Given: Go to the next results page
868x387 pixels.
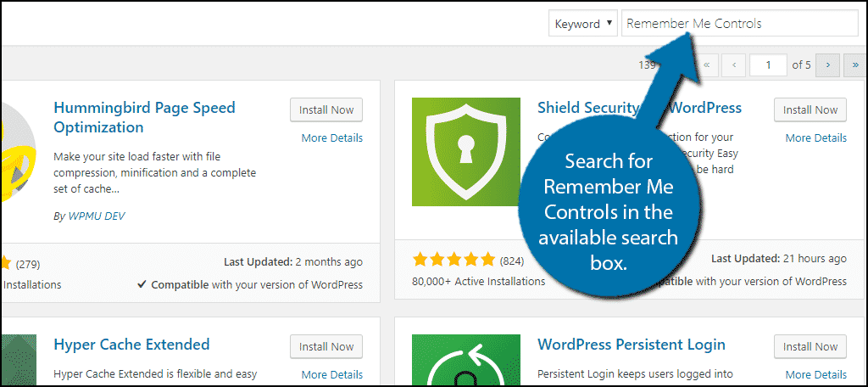Looking at the screenshot, I should 828,64.
